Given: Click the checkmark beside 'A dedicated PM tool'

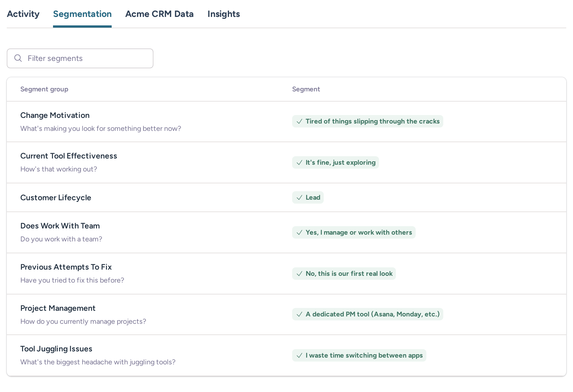Looking at the screenshot, I should tap(299, 314).
